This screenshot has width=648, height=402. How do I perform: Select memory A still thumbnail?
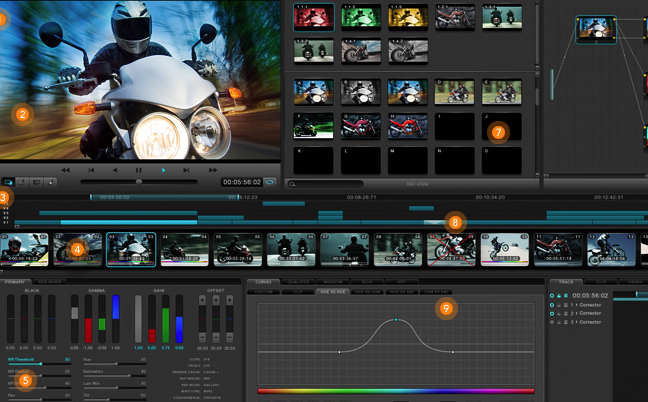tap(314, 92)
